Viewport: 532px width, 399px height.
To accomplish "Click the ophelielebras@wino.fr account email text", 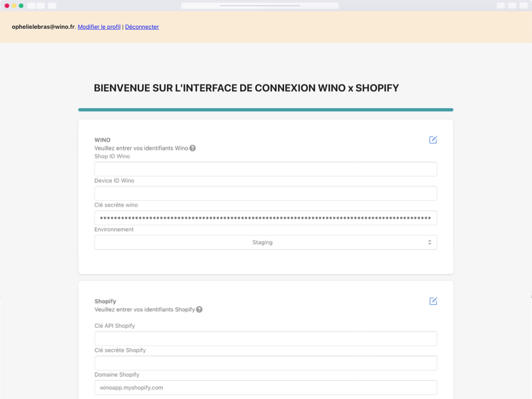I will click(43, 27).
